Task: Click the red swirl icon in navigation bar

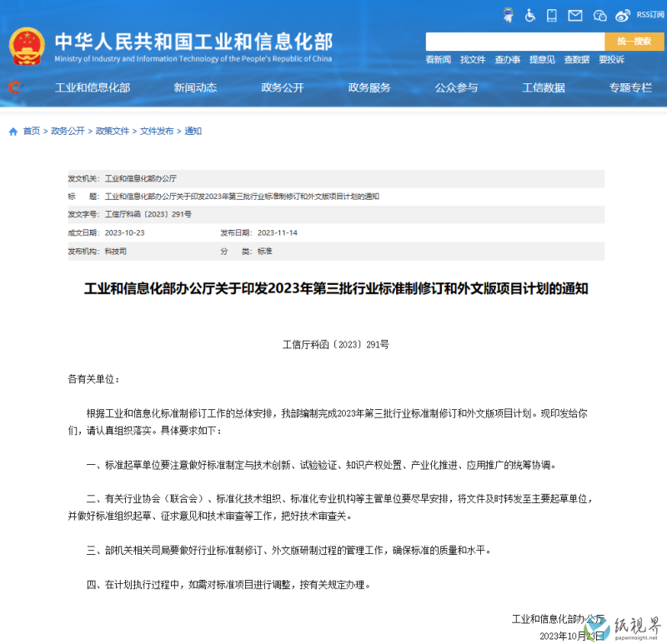Action: coord(14,87)
